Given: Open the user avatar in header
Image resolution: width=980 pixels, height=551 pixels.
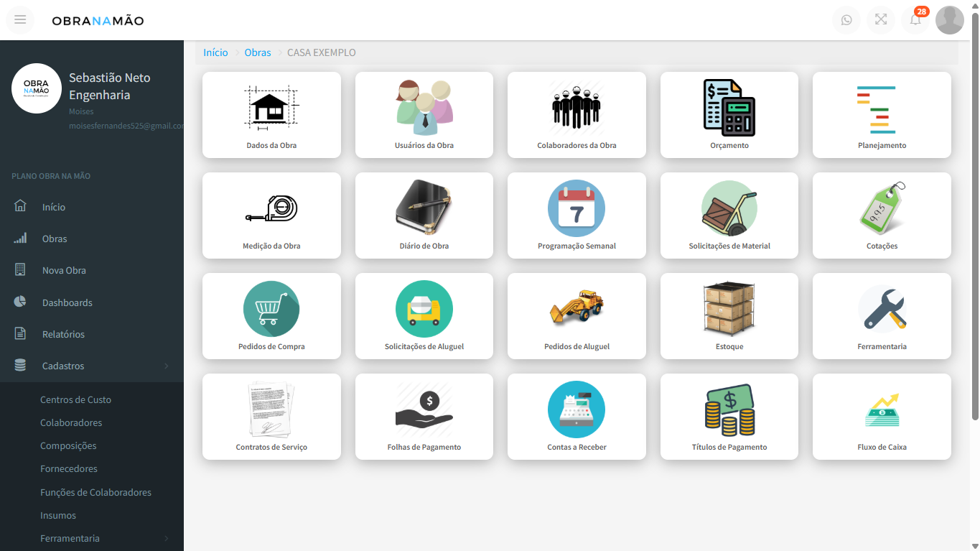Looking at the screenshot, I should point(950,20).
